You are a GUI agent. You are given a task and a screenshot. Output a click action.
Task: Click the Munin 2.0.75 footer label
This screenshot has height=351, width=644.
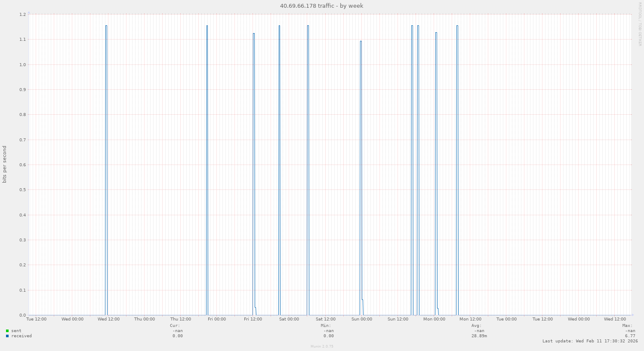coord(322,346)
